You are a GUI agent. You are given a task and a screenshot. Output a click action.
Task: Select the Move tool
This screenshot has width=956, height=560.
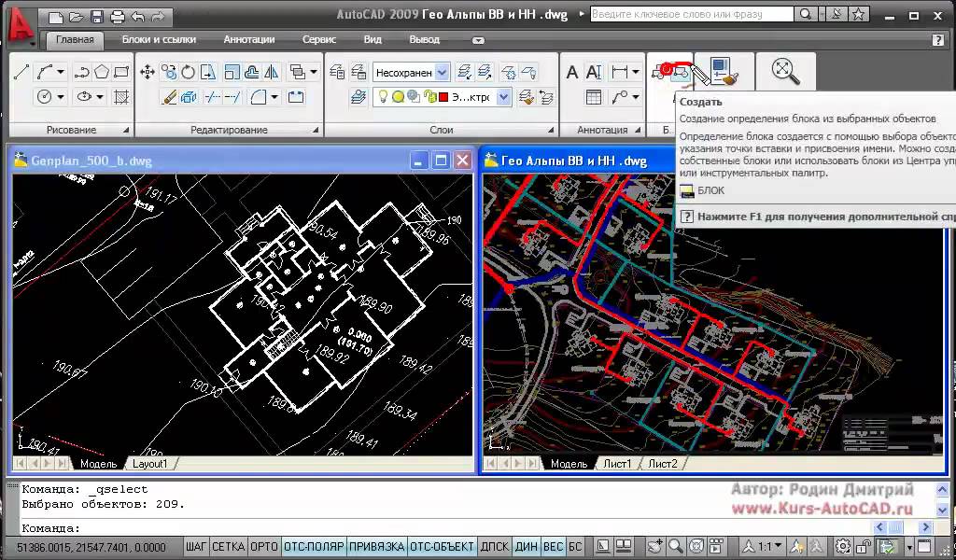pyautogui.click(x=148, y=73)
